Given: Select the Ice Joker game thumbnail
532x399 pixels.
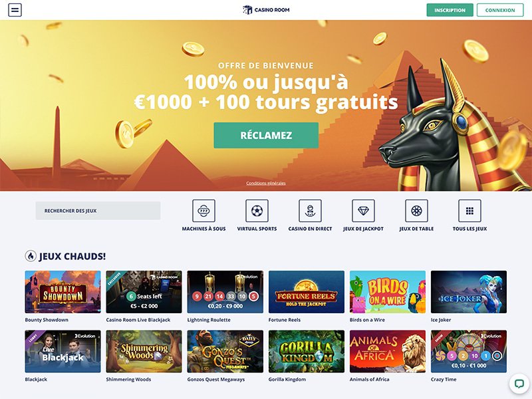Looking at the screenshot, I should (x=469, y=292).
